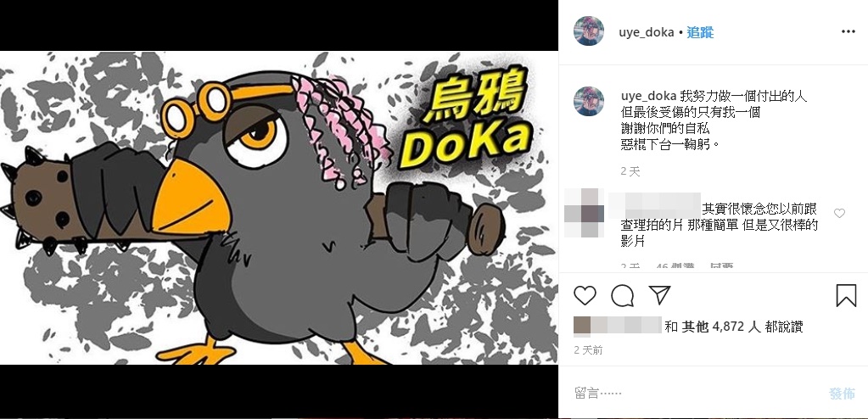Click blurred liker name beside 和 其他
868x419 pixels.
coord(618,326)
